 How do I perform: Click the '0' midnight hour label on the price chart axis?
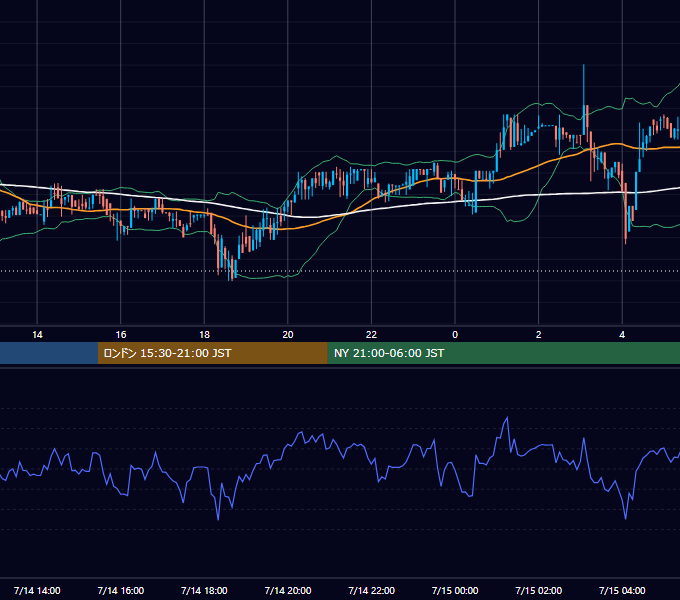[x=455, y=335]
